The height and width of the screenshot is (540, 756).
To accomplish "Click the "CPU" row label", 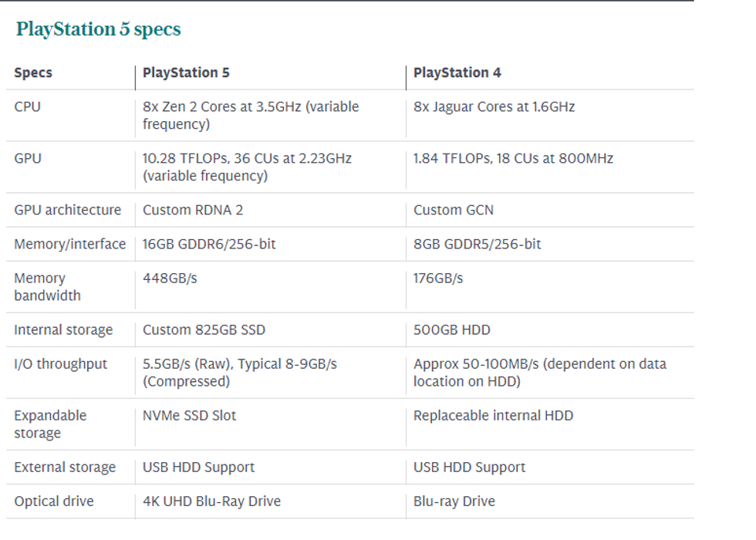I will point(28,107).
